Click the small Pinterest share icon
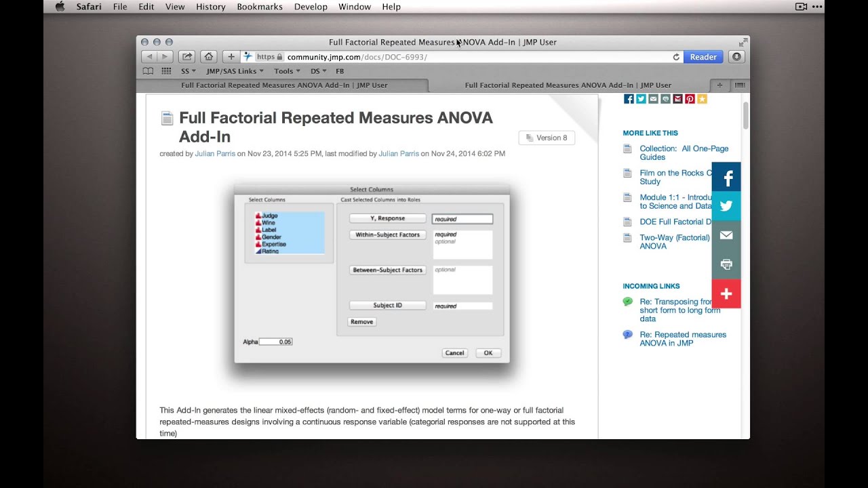 (690, 99)
